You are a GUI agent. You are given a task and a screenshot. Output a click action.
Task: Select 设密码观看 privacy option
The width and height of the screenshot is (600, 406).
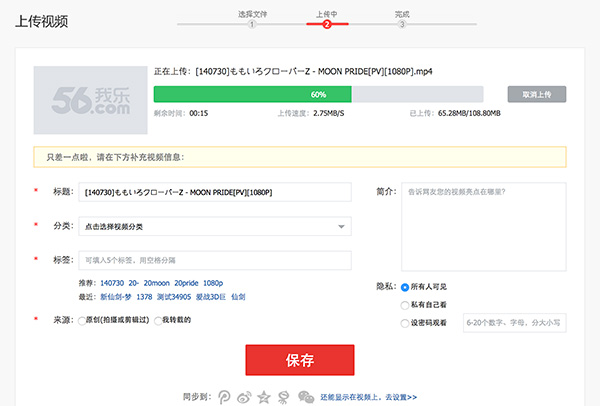point(405,323)
